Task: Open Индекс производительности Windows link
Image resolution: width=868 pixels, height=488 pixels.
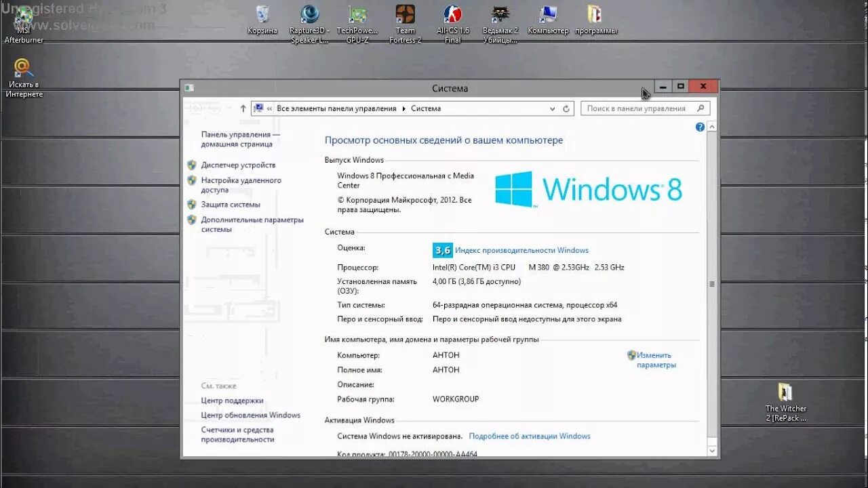Action: 521,250
